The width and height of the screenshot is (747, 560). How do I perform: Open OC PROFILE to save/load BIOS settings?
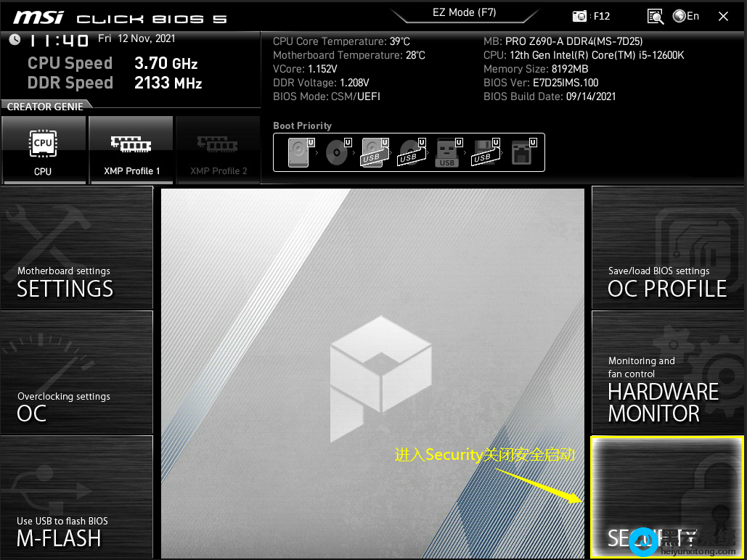click(668, 248)
